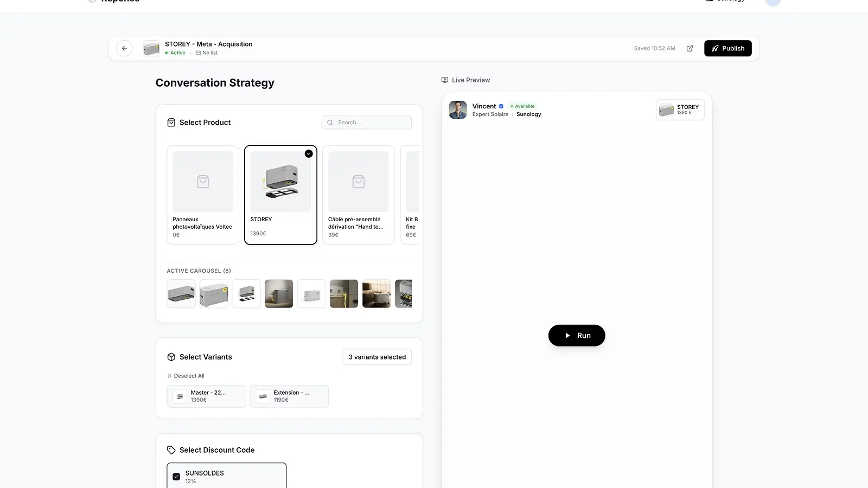Select the Kit B fixe product card
The width and height of the screenshot is (868, 488).
(410, 195)
